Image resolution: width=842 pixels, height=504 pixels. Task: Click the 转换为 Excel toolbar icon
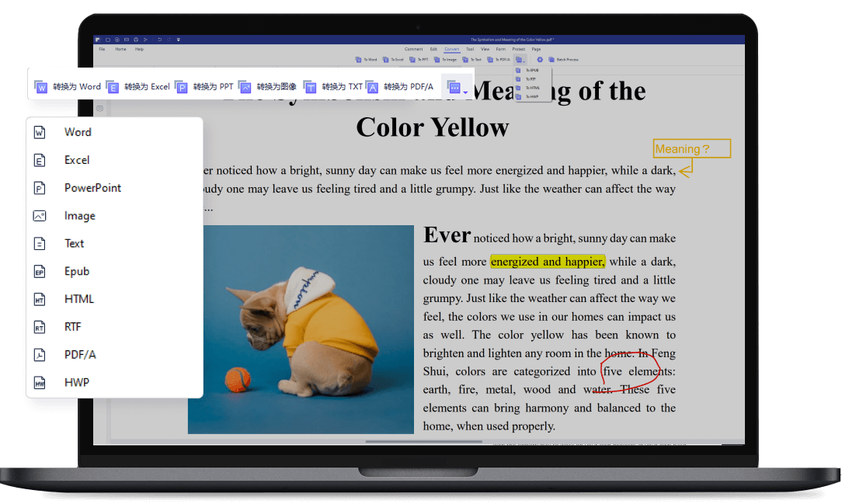coord(113,87)
